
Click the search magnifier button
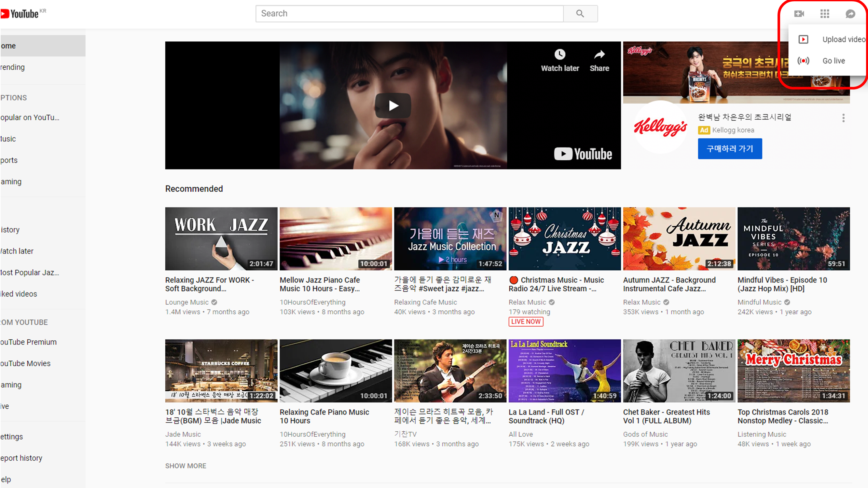580,13
